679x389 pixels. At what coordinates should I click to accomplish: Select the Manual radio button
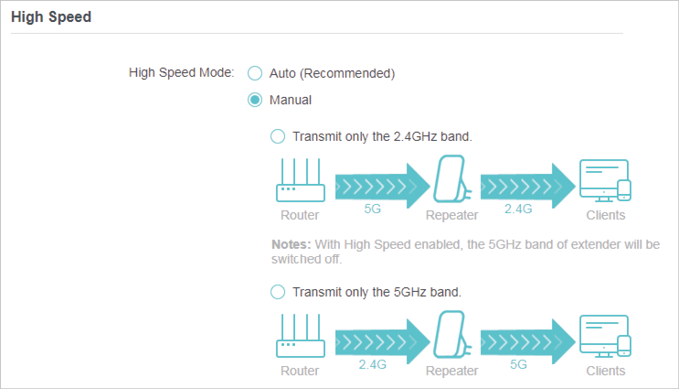pos(255,100)
